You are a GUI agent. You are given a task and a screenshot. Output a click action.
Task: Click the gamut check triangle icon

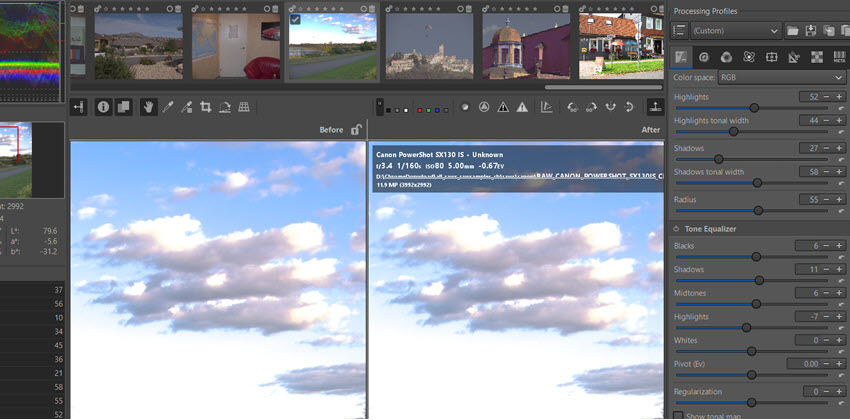point(546,107)
